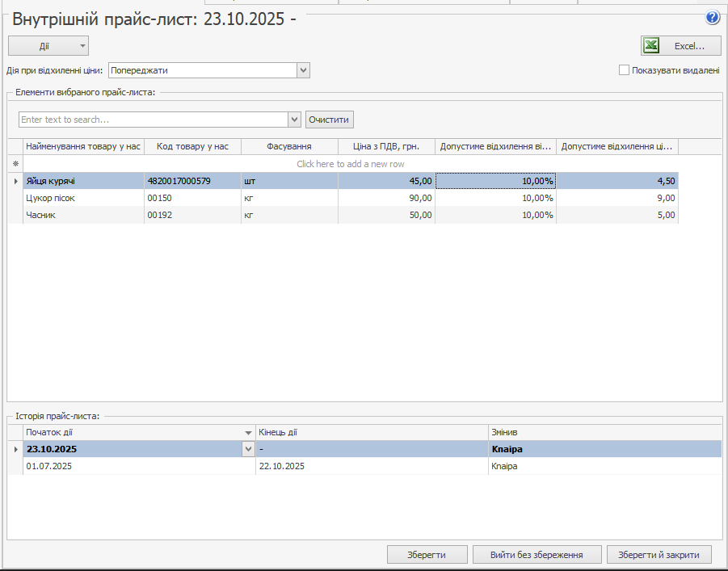Click the new row asterisk indicator
Viewport: 728px width, 571px height.
15,164
